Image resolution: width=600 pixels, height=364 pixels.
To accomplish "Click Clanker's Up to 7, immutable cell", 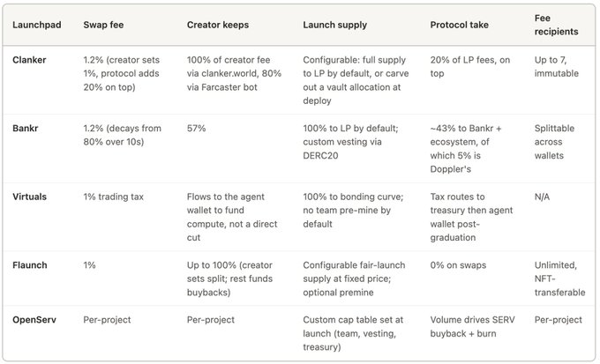I will [557, 66].
